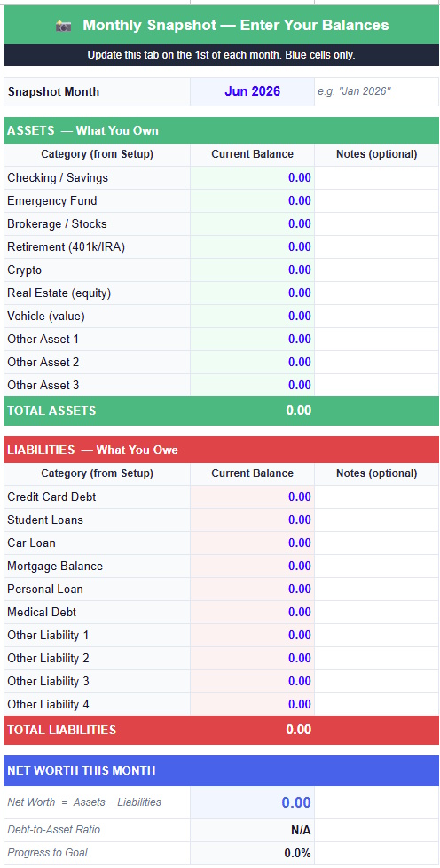Screen dimensions: 440x868
Task: Click the Monthly Snapshot title text
Action: pyautogui.click(x=235, y=25)
